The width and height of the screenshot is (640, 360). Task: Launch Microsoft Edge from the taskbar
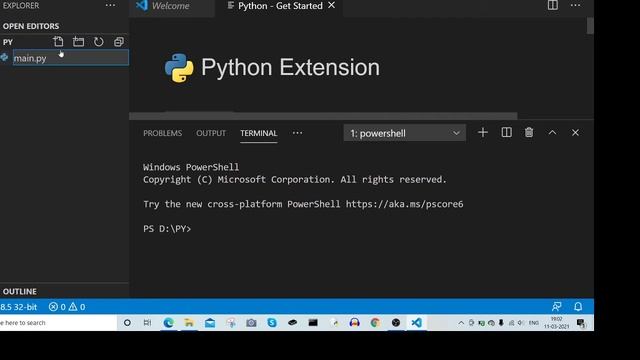[x=169, y=323]
